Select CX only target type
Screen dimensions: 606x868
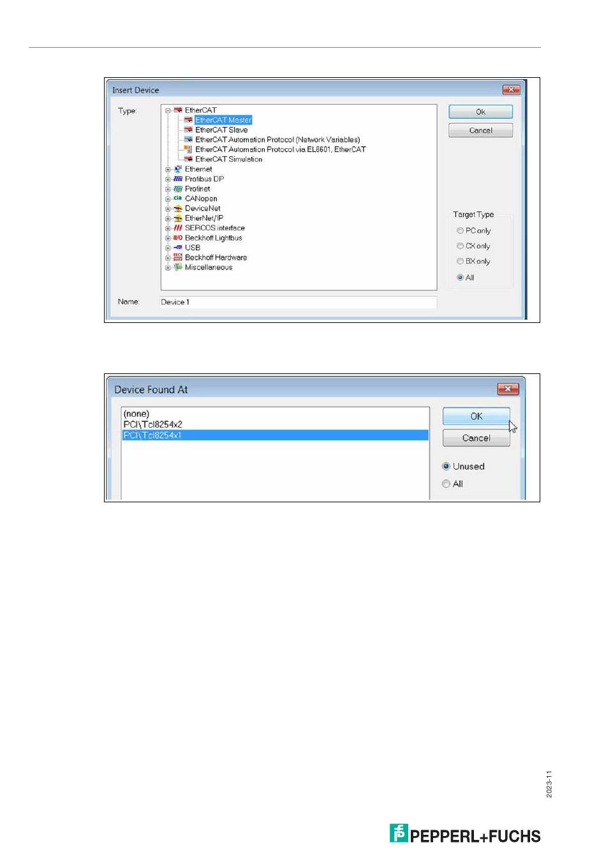tap(460, 246)
